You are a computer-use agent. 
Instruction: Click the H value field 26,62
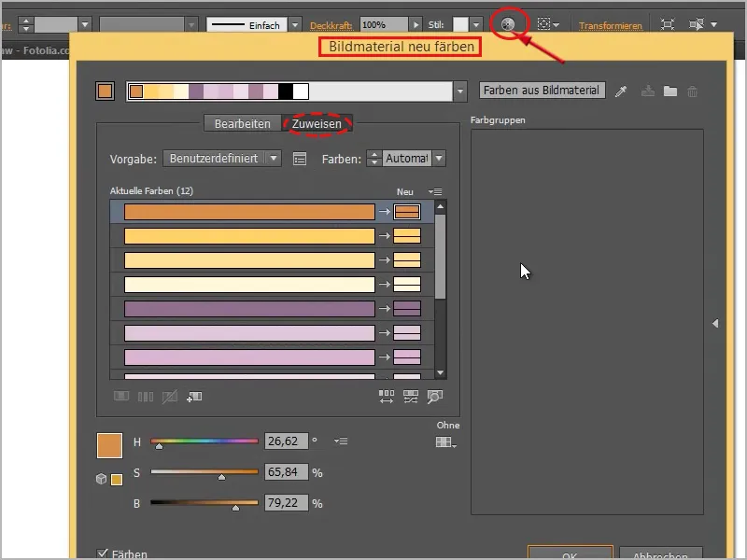(287, 441)
